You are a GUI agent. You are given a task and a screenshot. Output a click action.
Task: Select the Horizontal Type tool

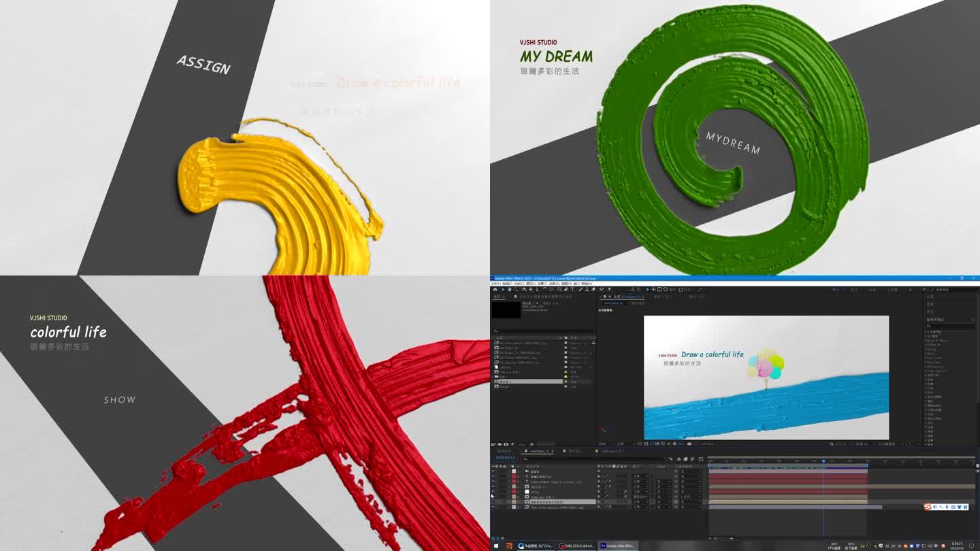click(x=572, y=289)
